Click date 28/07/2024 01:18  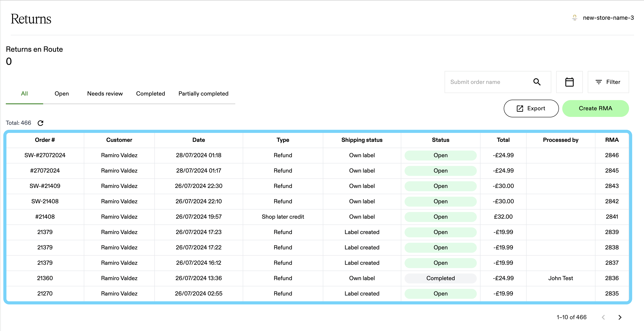(199, 155)
